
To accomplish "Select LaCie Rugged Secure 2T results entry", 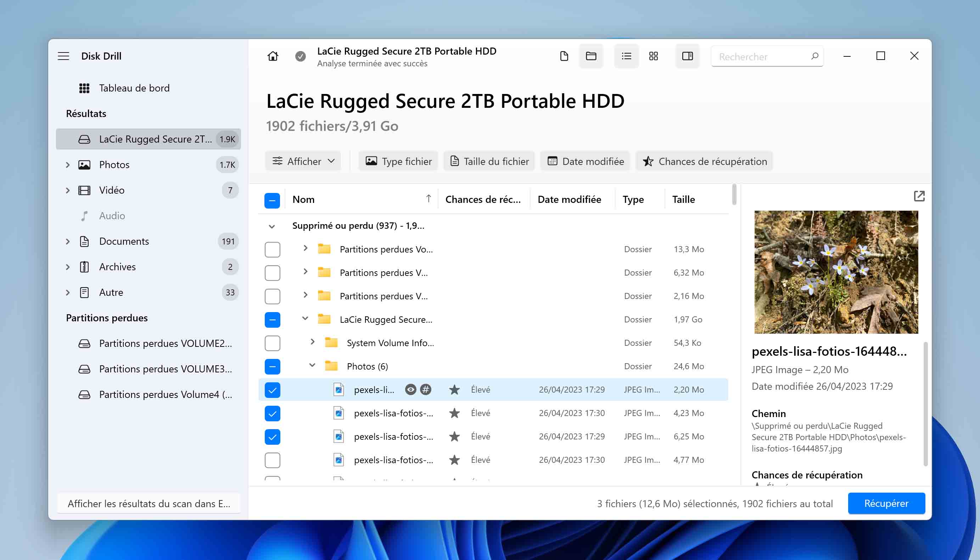I will (x=149, y=139).
